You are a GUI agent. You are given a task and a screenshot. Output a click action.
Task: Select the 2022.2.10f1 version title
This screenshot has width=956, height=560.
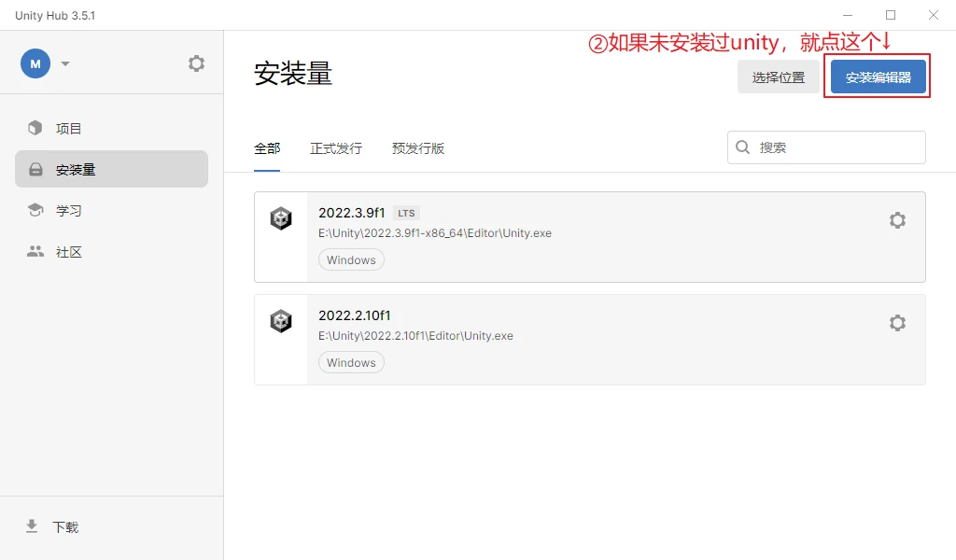(354, 315)
